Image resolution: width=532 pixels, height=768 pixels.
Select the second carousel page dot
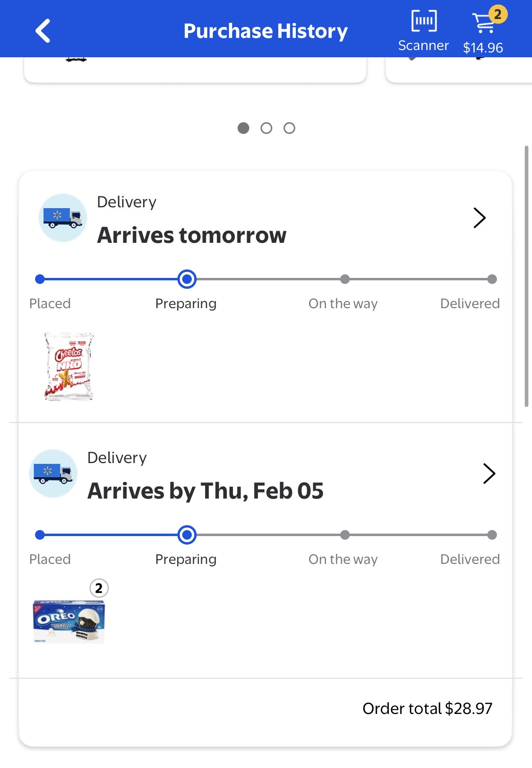pos(266,128)
